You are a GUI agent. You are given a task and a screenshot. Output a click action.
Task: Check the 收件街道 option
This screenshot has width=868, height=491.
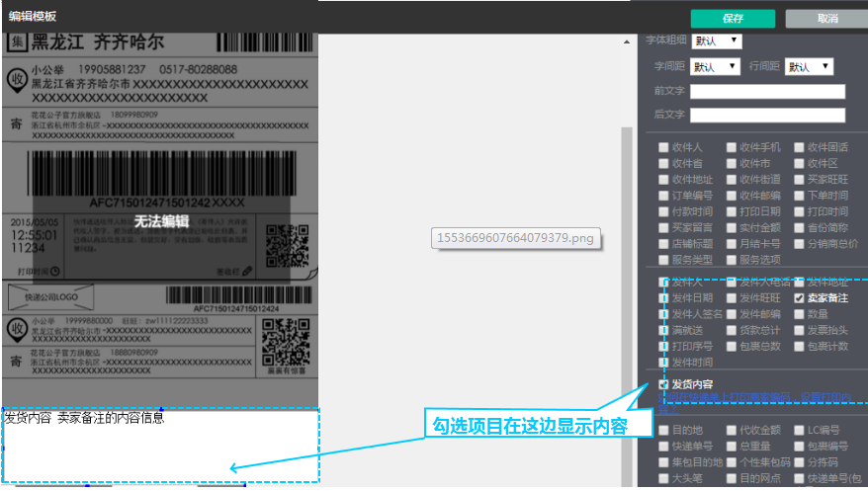coord(732,180)
